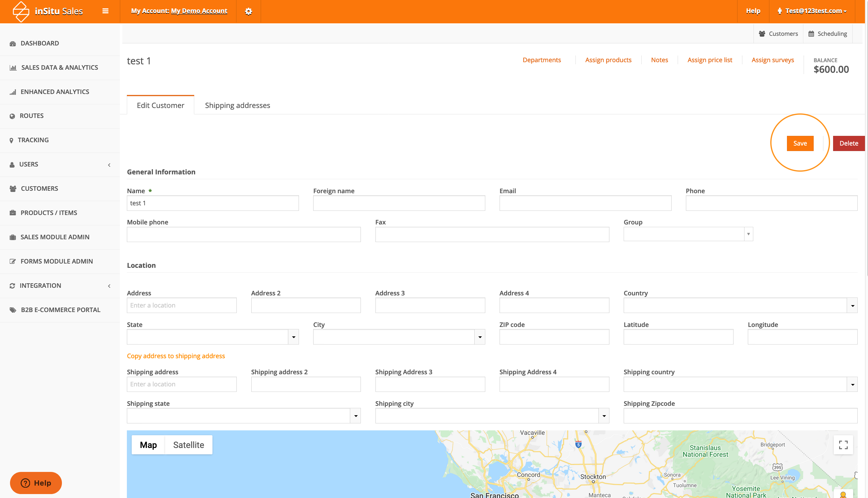
Task: Open the Assign price list link
Action: (710, 60)
